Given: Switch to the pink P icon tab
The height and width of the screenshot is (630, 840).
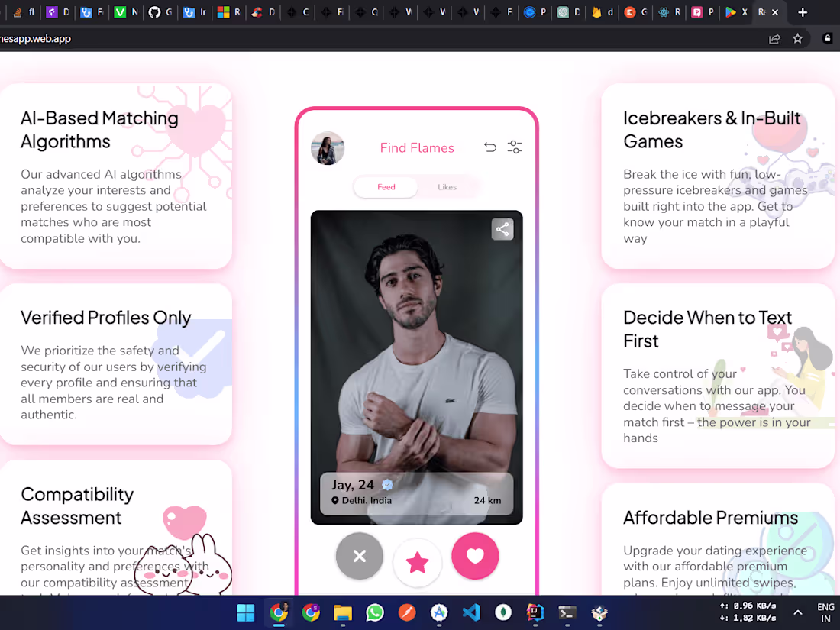Looking at the screenshot, I should click(x=703, y=12).
